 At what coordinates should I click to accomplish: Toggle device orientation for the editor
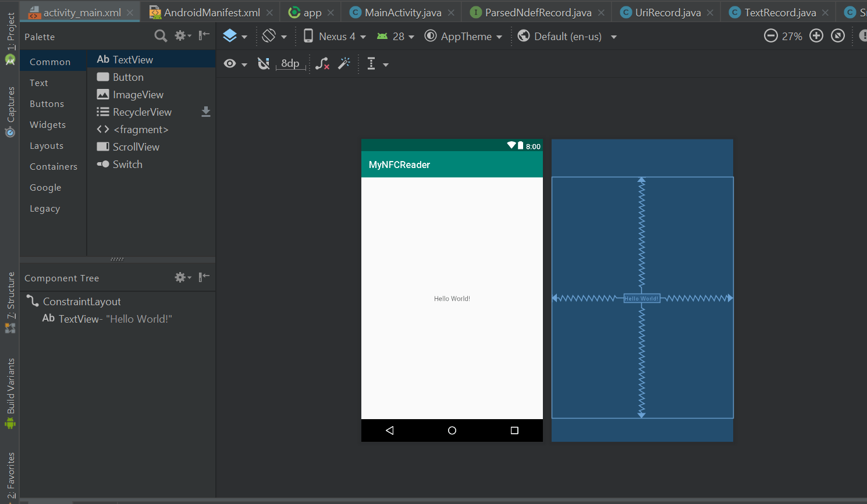(269, 36)
